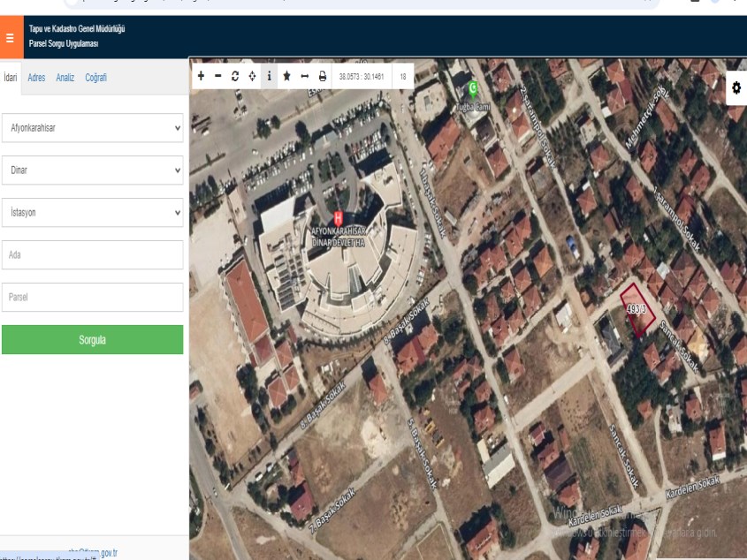
Task: Click the locate position crosshair icon
Action: click(252, 76)
